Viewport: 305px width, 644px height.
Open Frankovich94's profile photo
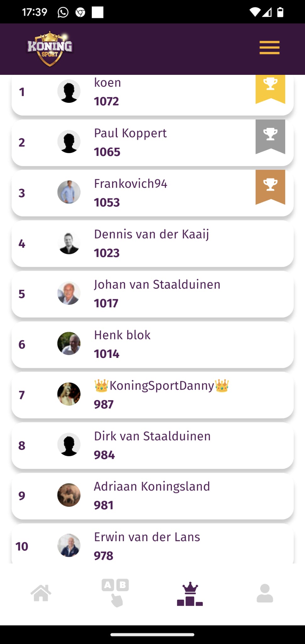click(x=69, y=192)
